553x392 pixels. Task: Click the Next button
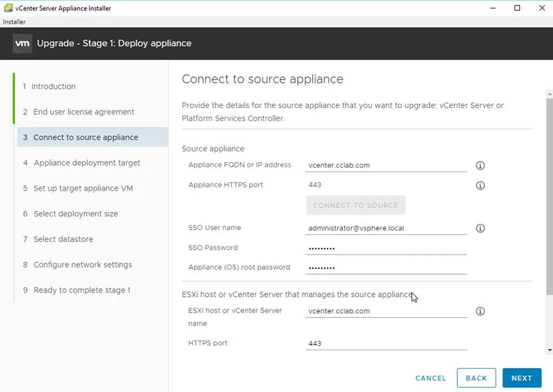coord(522,378)
